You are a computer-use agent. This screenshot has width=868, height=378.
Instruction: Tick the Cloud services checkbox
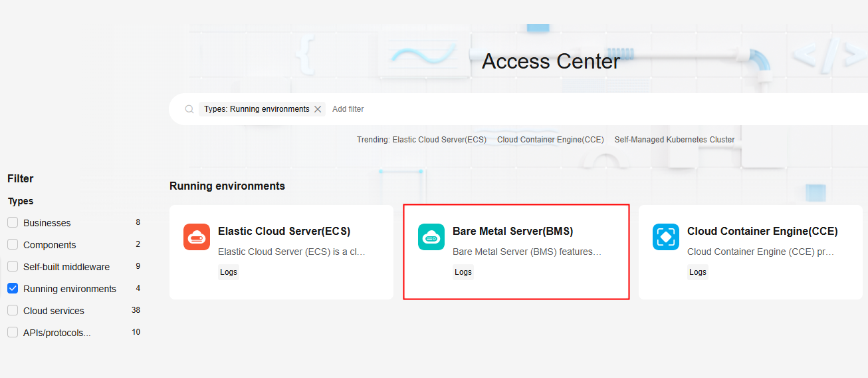click(13, 311)
